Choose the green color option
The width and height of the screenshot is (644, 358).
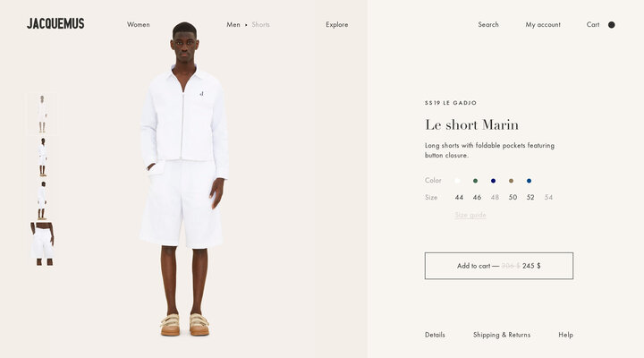point(475,181)
